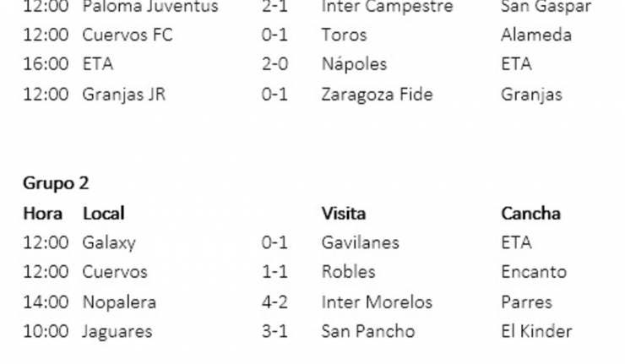Click the Nápoles visiting team

pyautogui.click(x=354, y=65)
